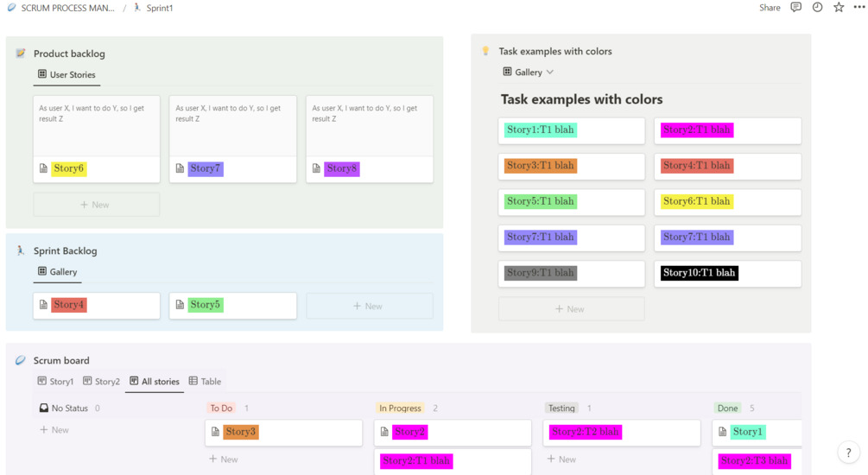Screen dimensions: 868x475
Task: Click the lightbulb icon beside Task examples
Action: 485,51
